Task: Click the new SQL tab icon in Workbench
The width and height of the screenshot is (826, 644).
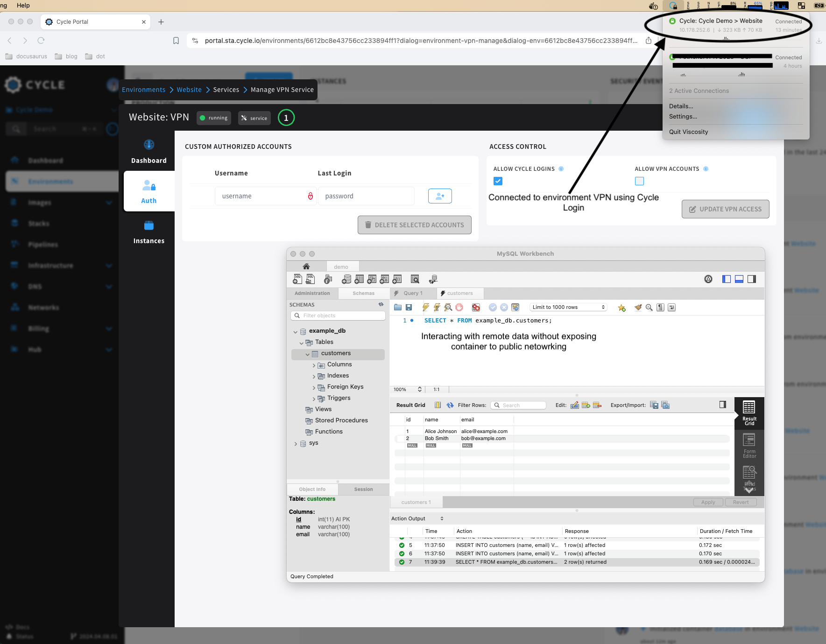Action: [x=297, y=279]
